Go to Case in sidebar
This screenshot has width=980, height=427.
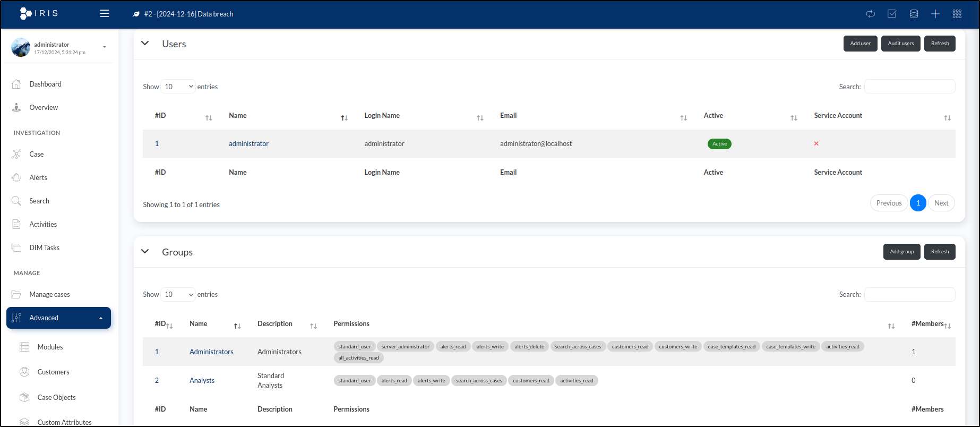[37, 154]
